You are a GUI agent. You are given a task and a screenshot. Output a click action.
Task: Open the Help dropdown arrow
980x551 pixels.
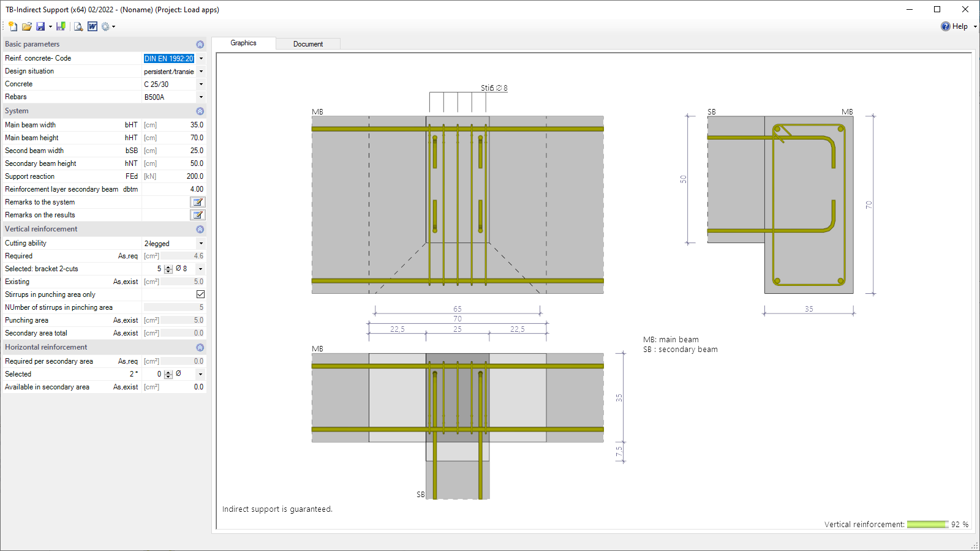975,26
